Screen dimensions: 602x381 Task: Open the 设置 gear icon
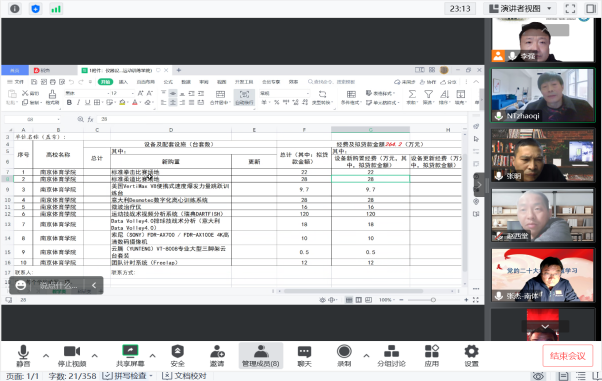(x=471, y=351)
